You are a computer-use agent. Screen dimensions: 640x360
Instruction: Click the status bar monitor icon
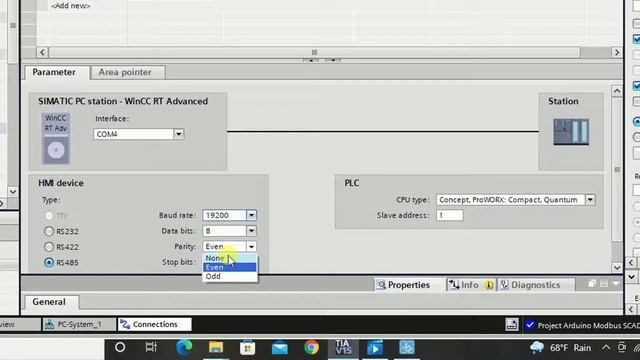tap(511, 324)
